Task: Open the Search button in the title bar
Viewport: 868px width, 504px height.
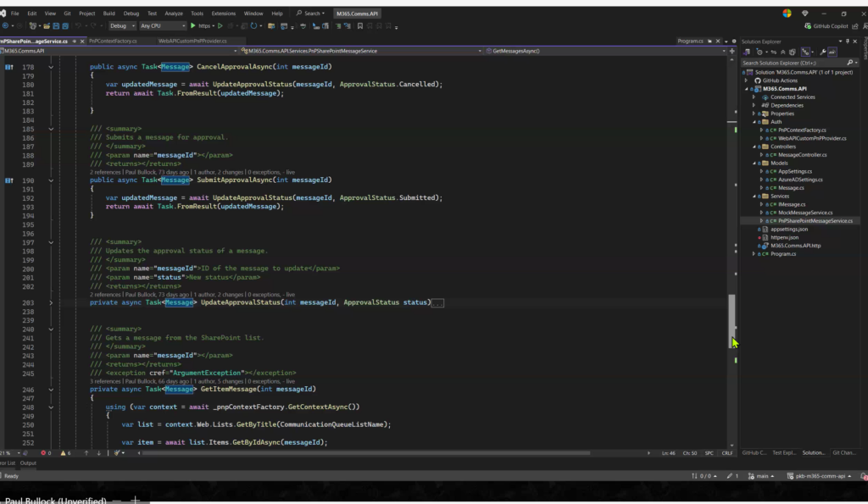Action: 310,14
